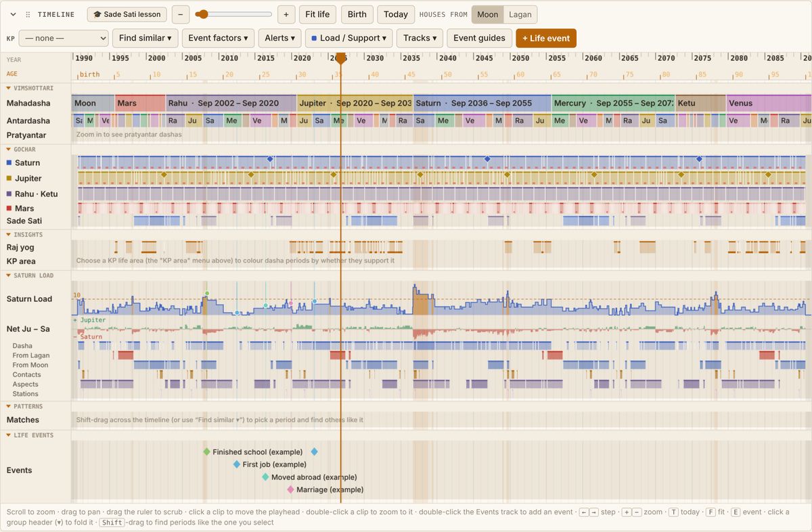Click the Pratyantar row label
This screenshot has height=532, width=812.
coord(26,135)
